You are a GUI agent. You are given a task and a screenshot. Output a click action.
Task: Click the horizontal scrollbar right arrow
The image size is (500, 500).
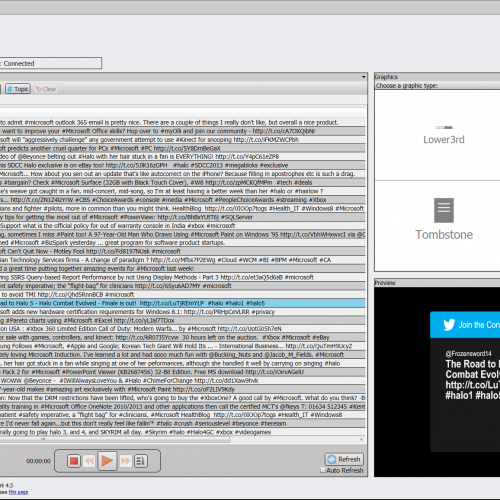pos(362,440)
